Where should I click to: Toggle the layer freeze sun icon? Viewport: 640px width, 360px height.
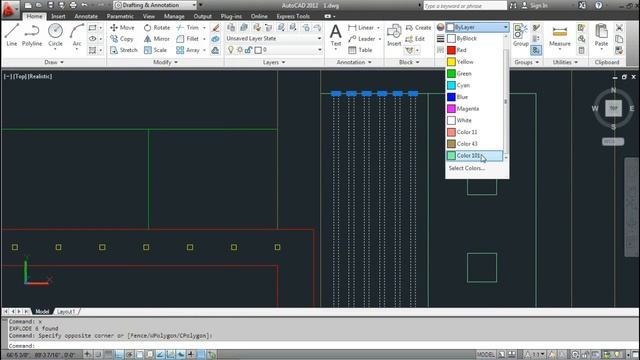point(239,50)
